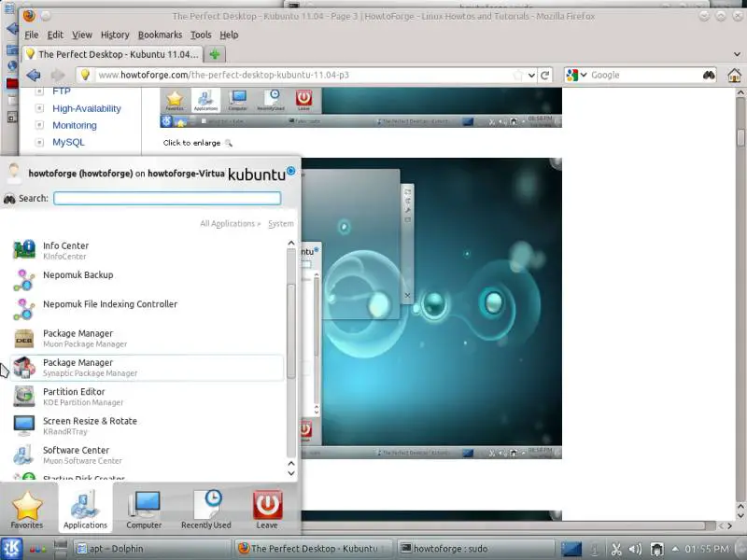Switch to the Computer tab
This screenshot has height=560, width=747.
[144, 509]
